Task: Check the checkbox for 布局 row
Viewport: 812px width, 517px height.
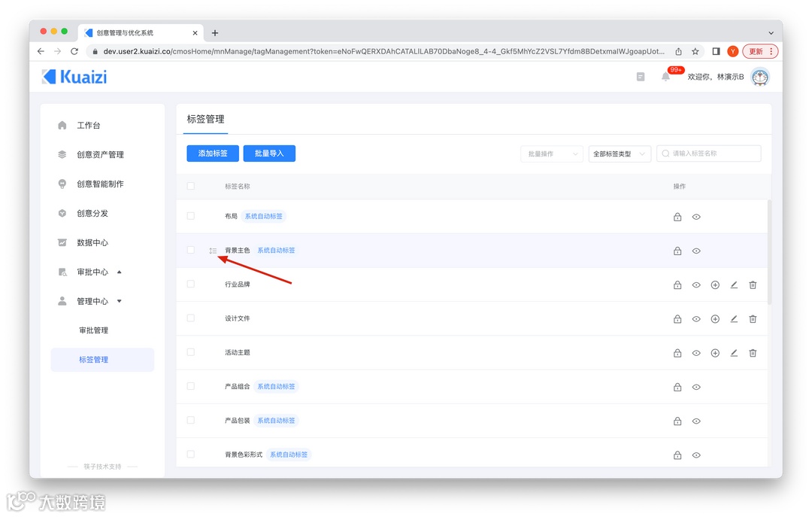Action: (x=190, y=216)
